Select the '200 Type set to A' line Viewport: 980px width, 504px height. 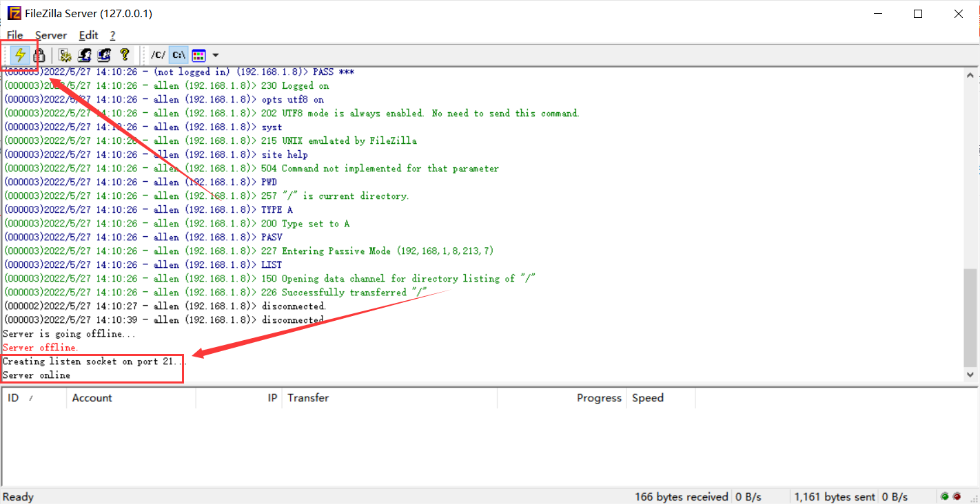pyautogui.click(x=176, y=223)
